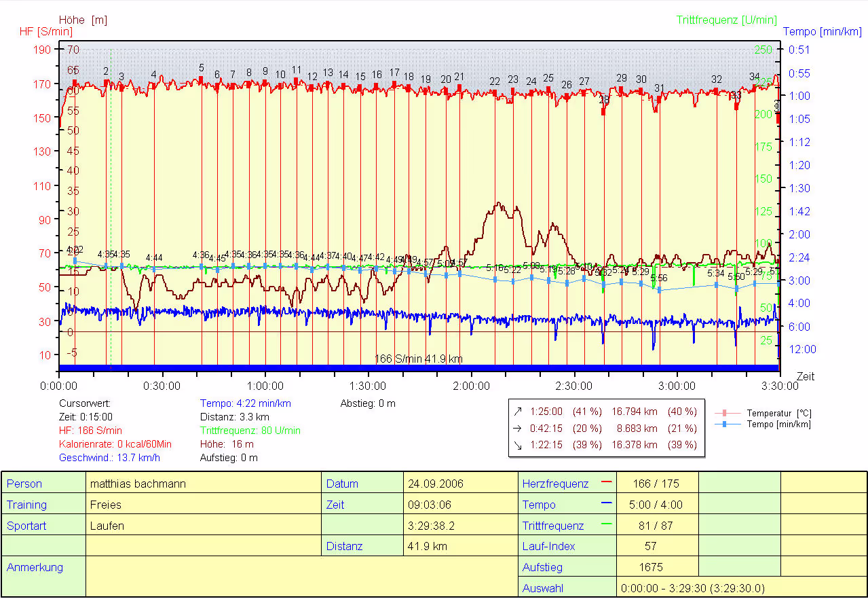Select lap marker 17 at the chart top

pos(394,73)
